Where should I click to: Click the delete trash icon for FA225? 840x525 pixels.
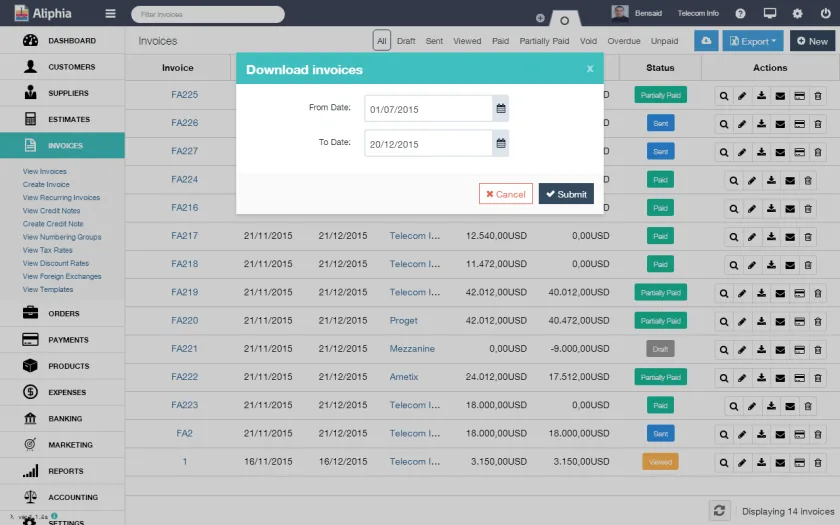818,96
